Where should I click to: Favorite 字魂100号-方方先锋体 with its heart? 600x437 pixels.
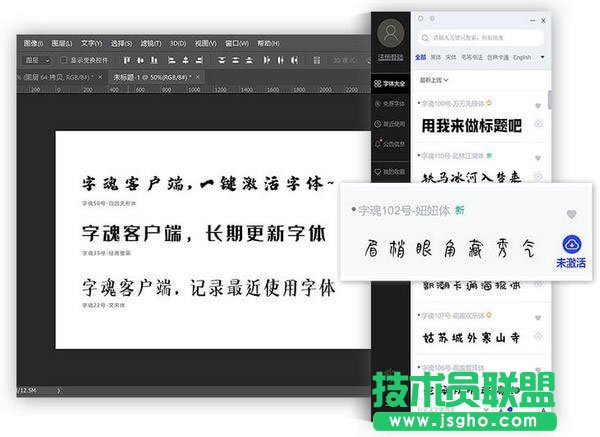(x=538, y=106)
